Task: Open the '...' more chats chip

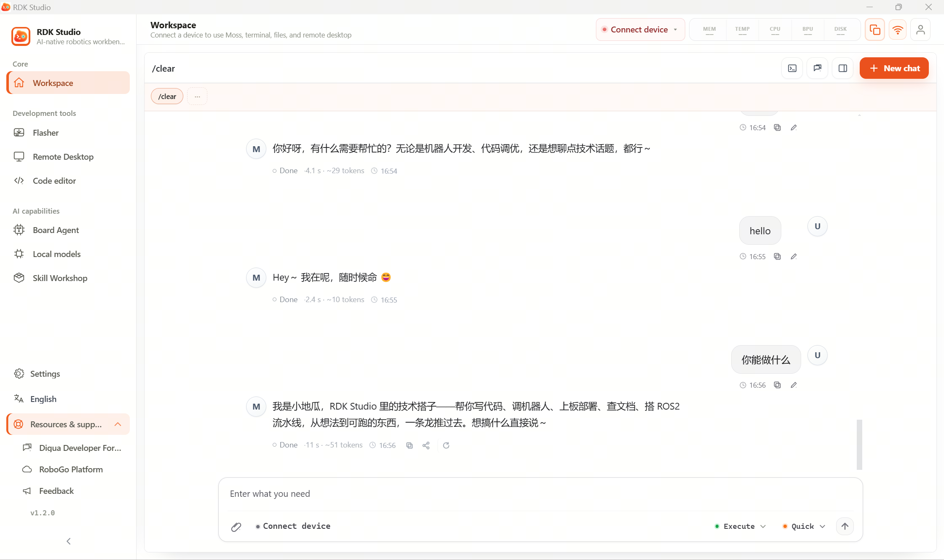Action: click(197, 96)
